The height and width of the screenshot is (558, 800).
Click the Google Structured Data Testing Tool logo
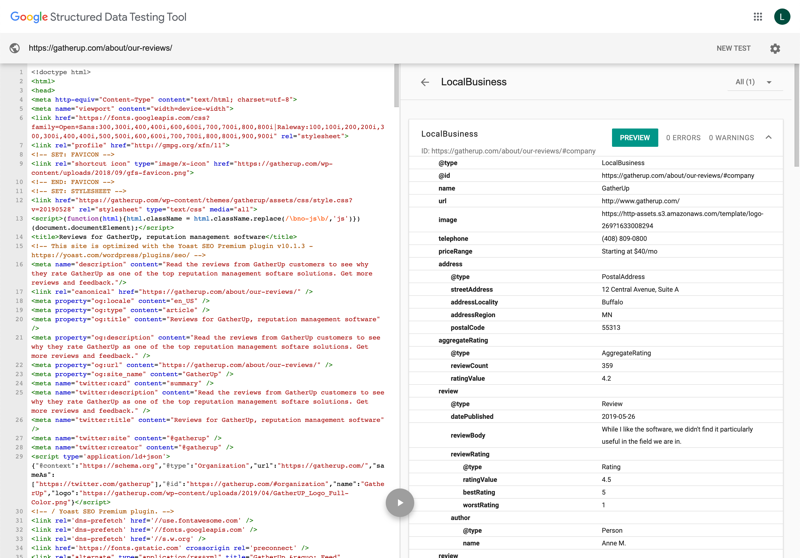click(98, 17)
